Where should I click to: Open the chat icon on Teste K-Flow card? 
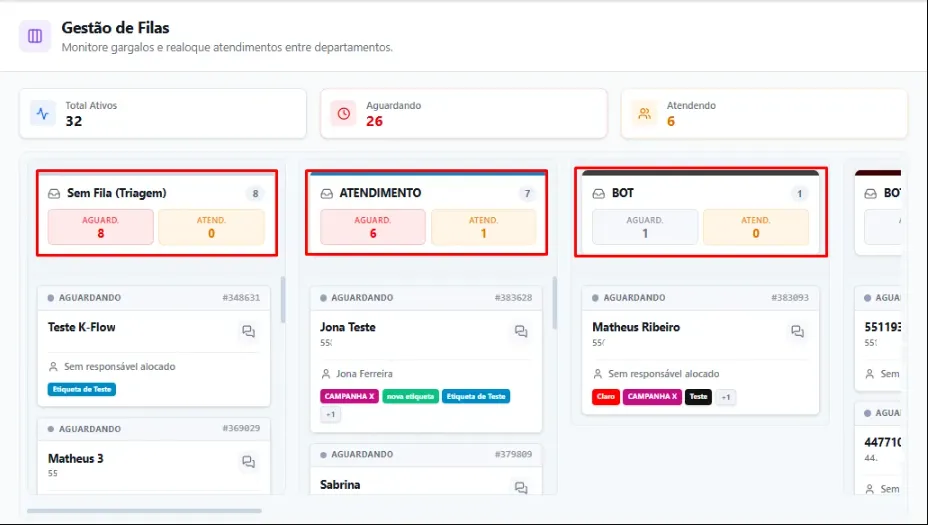click(249, 331)
